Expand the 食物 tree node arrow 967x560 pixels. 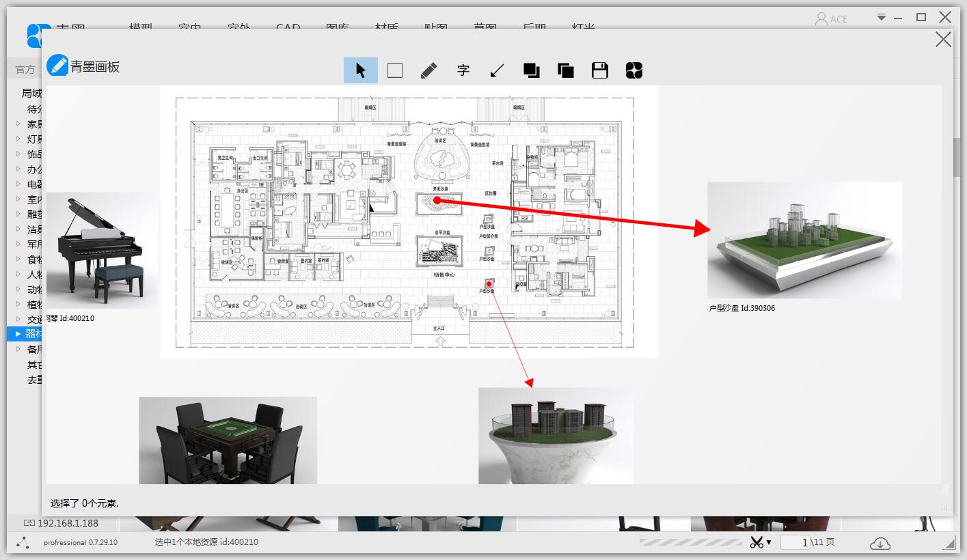click(18, 259)
